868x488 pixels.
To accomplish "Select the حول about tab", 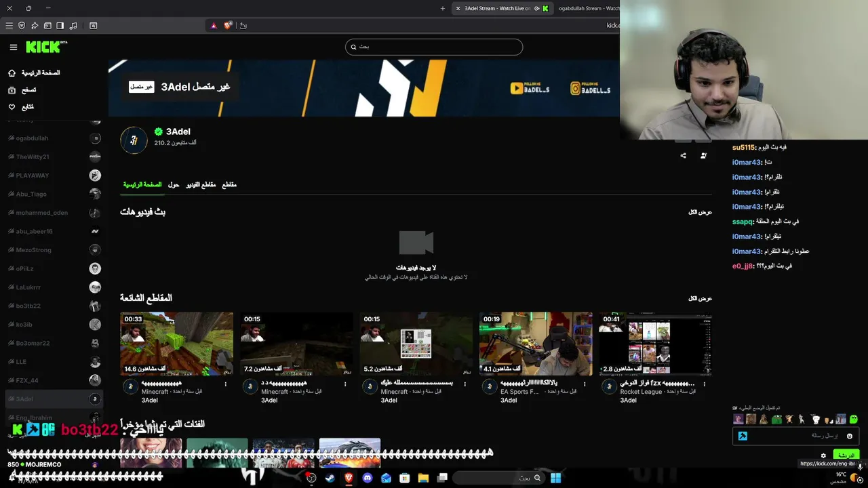I will [x=174, y=184].
